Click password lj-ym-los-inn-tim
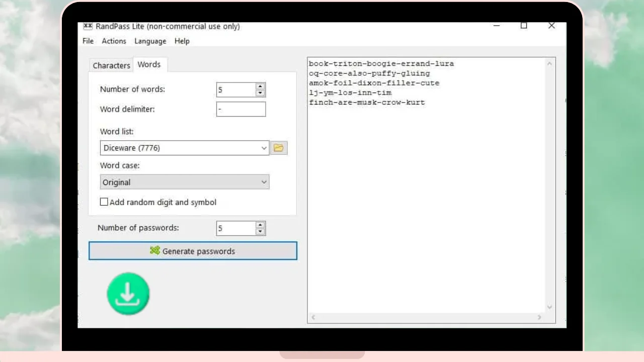The height and width of the screenshot is (362, 644). 350,93
